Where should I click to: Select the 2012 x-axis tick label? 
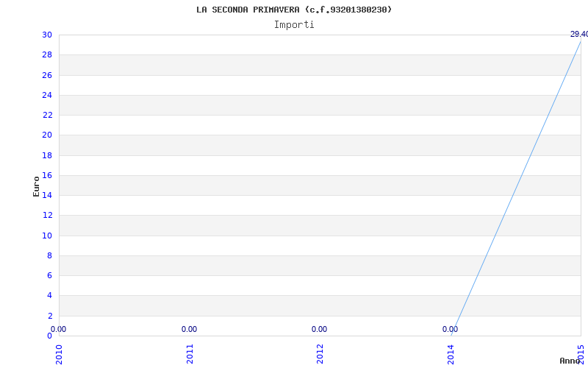tap(320, 354)
